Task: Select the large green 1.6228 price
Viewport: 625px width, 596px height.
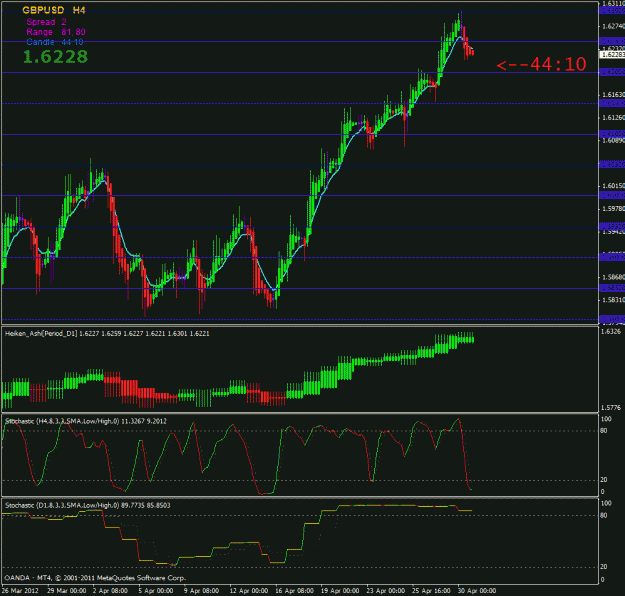Action: tap(55, 57)
